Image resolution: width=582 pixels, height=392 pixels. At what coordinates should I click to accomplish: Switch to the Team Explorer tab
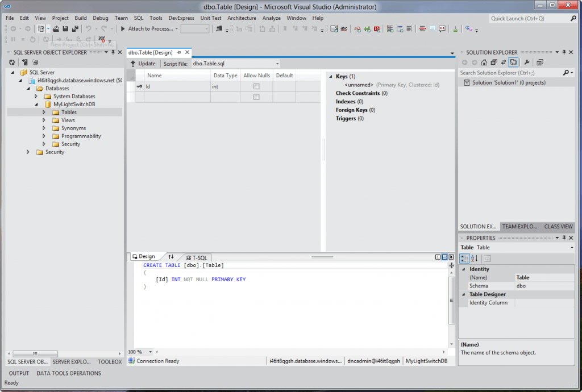click(x=519, y=226)
